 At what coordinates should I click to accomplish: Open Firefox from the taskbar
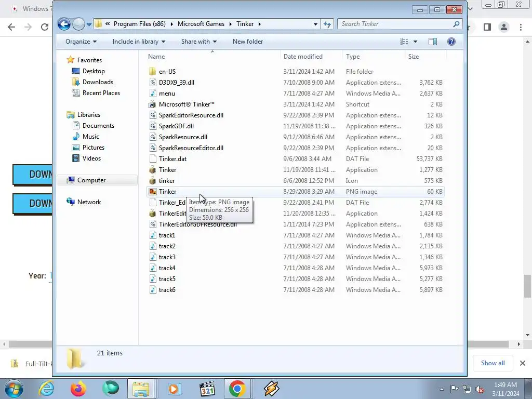point(78,389)
